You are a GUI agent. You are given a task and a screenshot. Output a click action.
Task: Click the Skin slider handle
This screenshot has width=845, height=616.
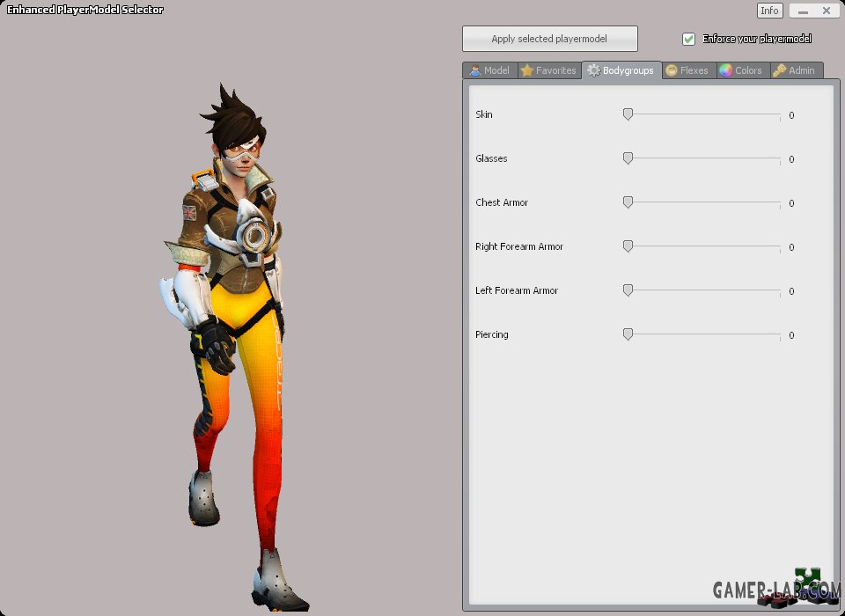[628, 114]
